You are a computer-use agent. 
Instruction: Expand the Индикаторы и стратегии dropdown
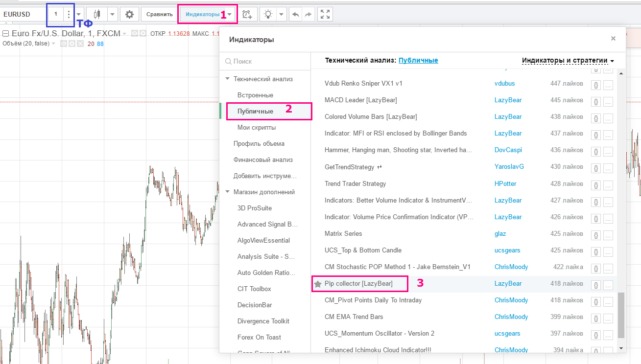[x=568, y=60]
